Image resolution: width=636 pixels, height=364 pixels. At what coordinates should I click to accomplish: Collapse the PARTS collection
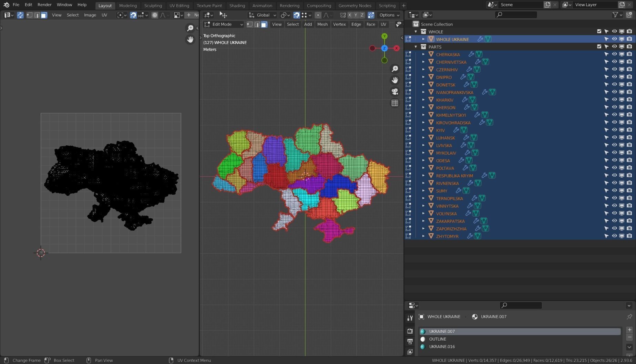coord(416,47)
